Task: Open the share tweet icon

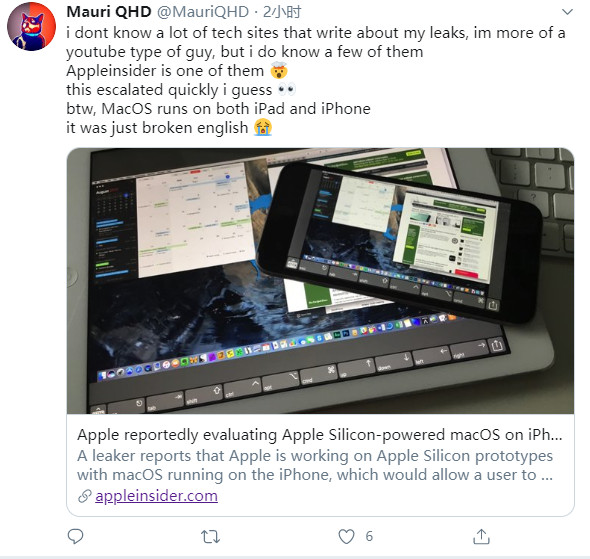Action: click(481, 536)
